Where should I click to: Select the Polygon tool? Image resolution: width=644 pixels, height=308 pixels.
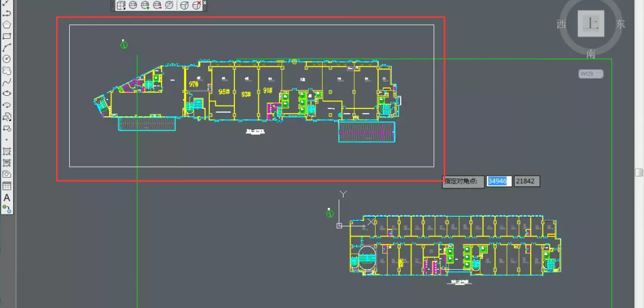click(x=7, y=24)
